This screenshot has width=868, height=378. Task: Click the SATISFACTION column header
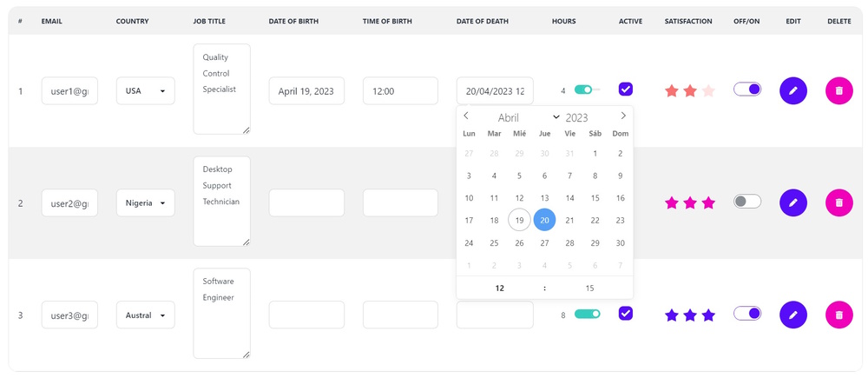[688, 22]
